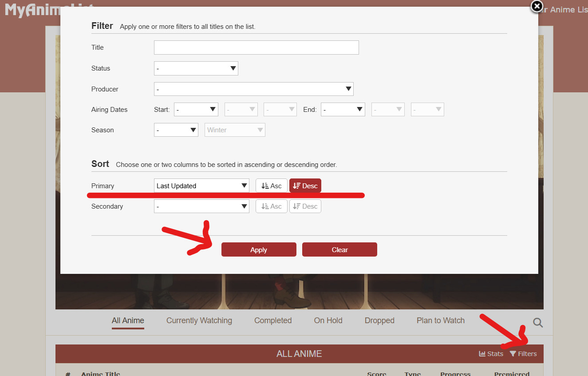This screenshot has width=588, height=376.
Task: Choose airing Start year dropdown
Action: coord(196,110)
